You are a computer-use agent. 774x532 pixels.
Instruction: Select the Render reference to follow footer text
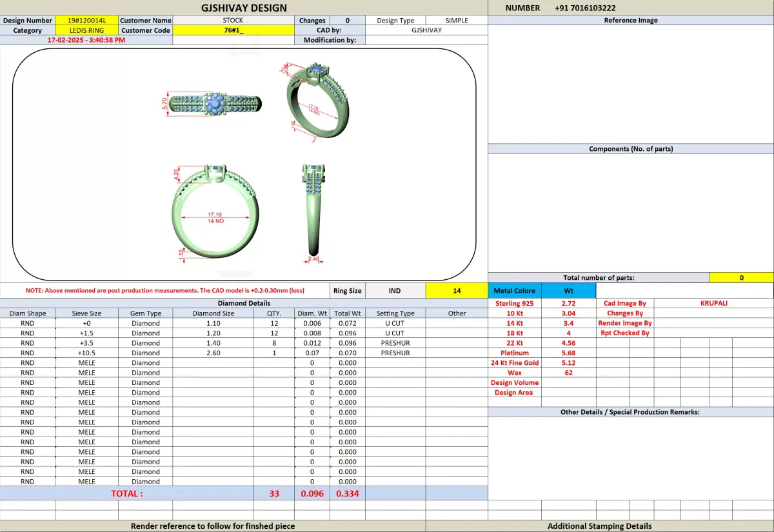point(213,526)
